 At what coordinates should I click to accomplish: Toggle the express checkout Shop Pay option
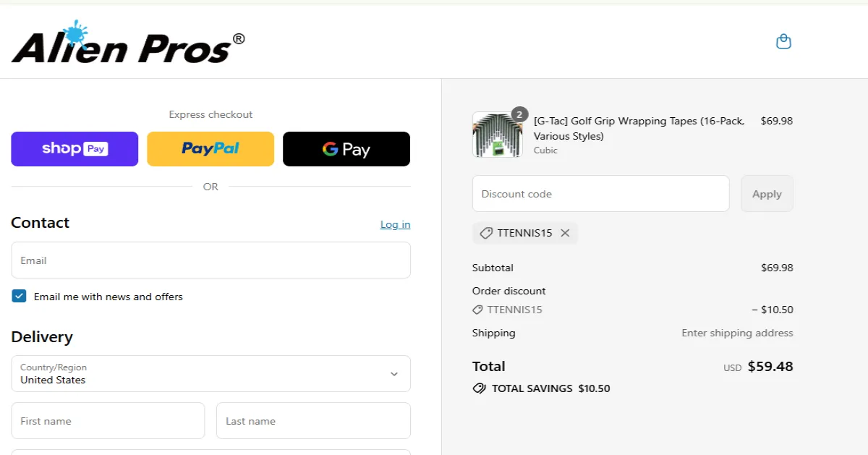[74, 149]
